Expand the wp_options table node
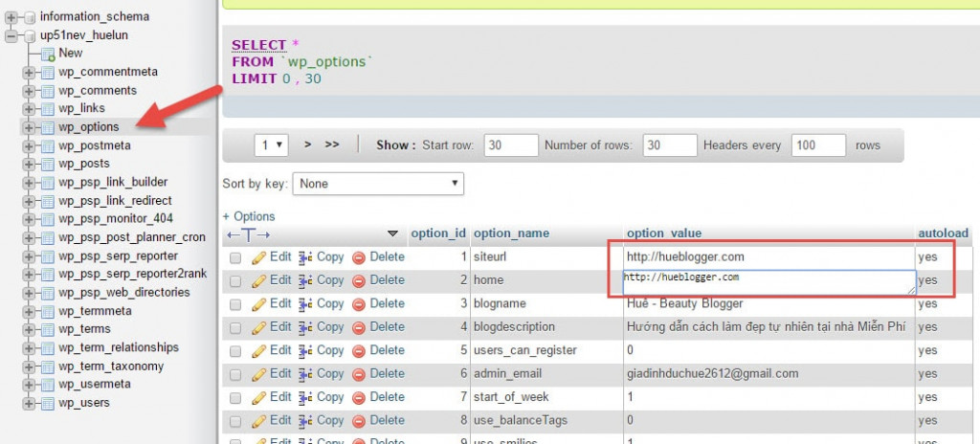 [28, 127]
